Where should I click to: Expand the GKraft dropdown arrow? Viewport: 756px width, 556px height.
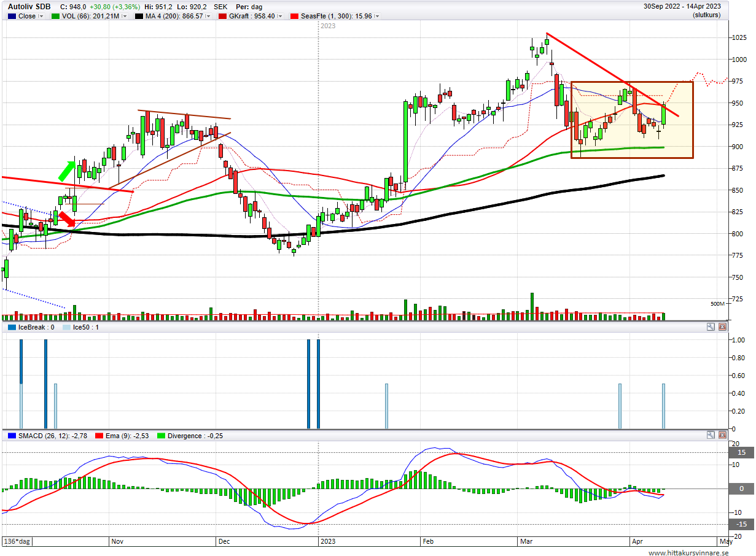[280, 17]
